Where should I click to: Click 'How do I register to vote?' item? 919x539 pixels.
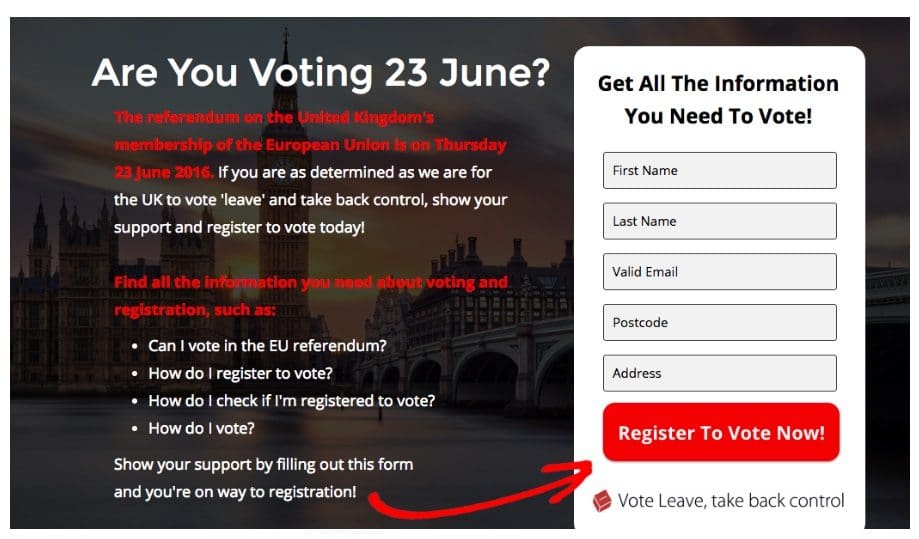coord(240,373)
